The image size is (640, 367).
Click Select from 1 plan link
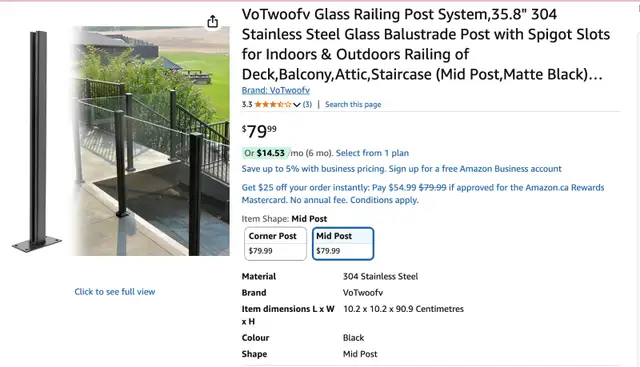point(372,153)
